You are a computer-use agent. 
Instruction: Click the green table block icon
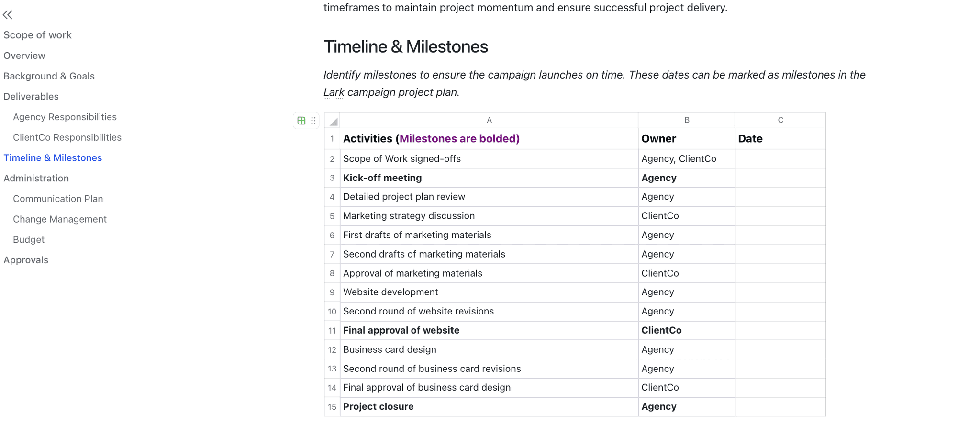[301, 121]
